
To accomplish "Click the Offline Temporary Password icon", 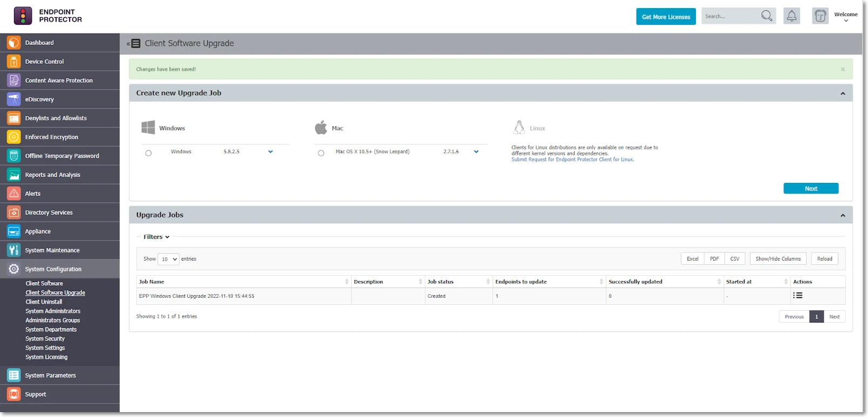I will pos(14,156).
